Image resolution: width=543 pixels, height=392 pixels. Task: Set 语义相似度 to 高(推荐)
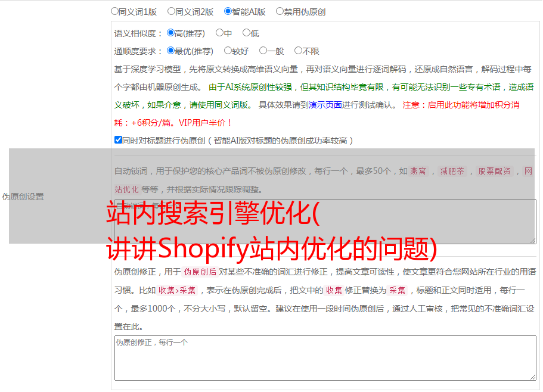[x=170, y=33]
